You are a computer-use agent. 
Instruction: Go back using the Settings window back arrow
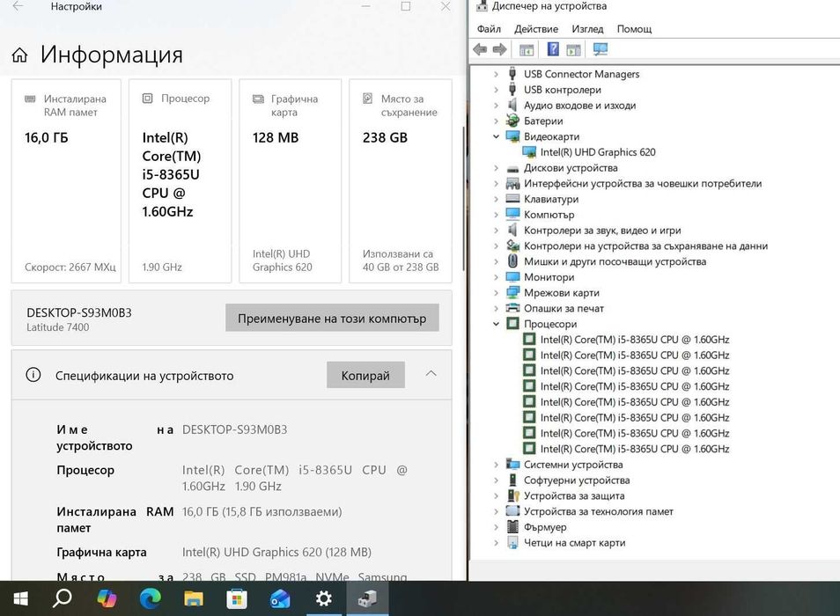[x=18, y=6]
